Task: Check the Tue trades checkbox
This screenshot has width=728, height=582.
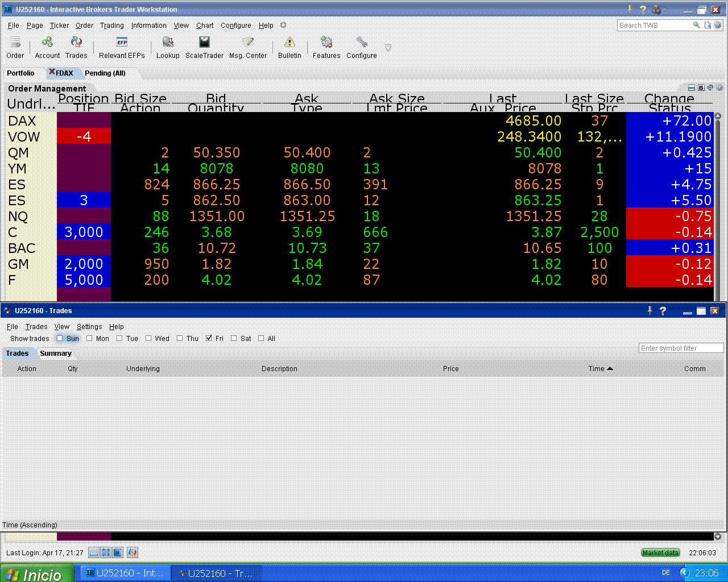Action: pyautogui.click(x=119, y=338)
